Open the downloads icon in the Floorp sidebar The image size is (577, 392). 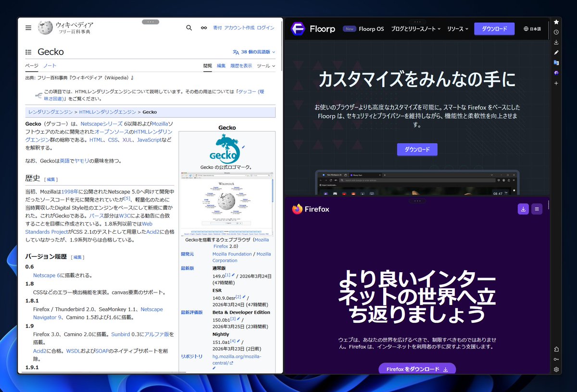pos(556,42)
